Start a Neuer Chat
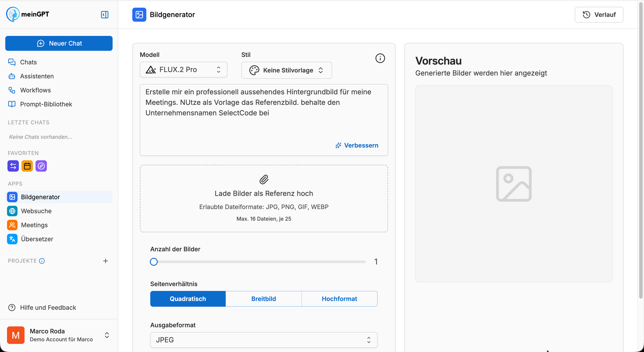 [x=59, y=43]
